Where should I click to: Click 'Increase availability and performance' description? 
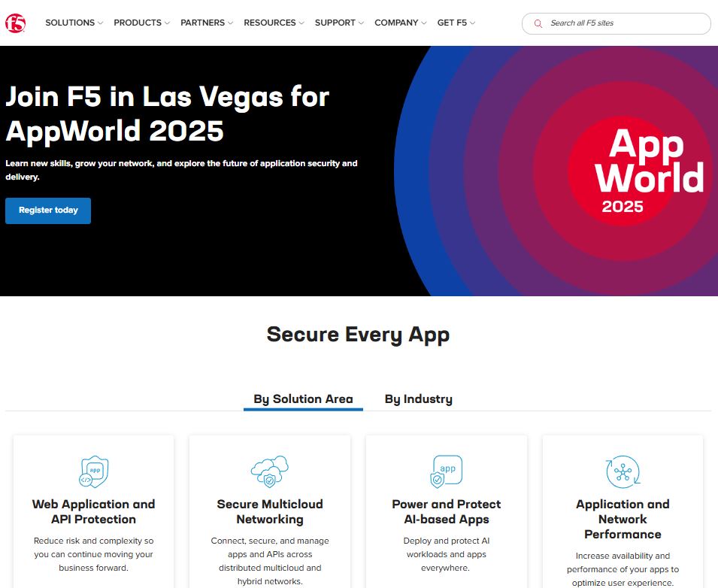tap(623, 569)
